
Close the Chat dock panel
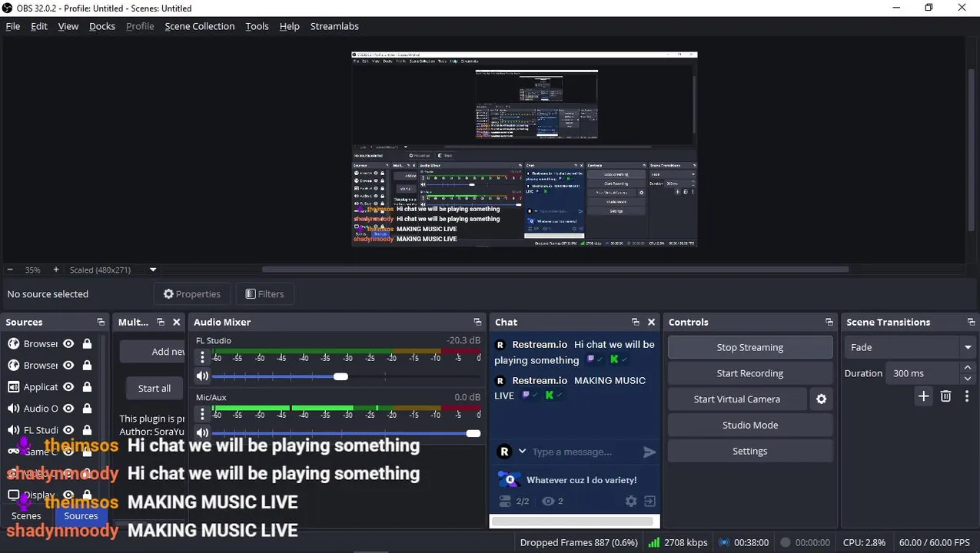[652, 323]
